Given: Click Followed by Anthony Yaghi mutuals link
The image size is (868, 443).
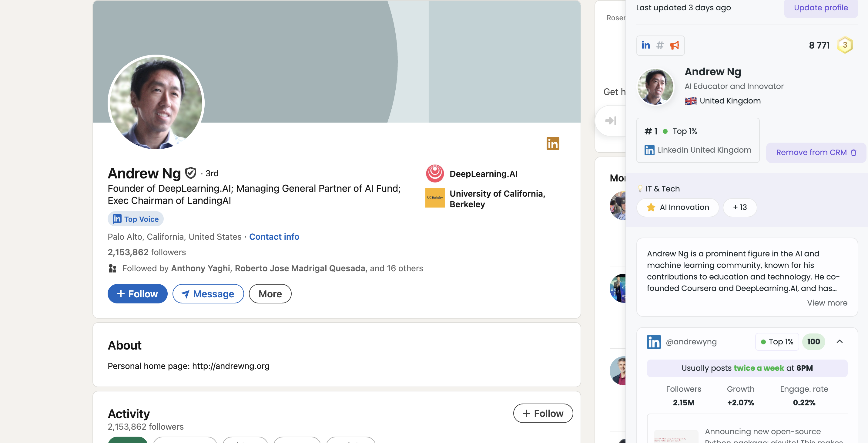Looking at the screenshot, I should [x=272, y=268].
